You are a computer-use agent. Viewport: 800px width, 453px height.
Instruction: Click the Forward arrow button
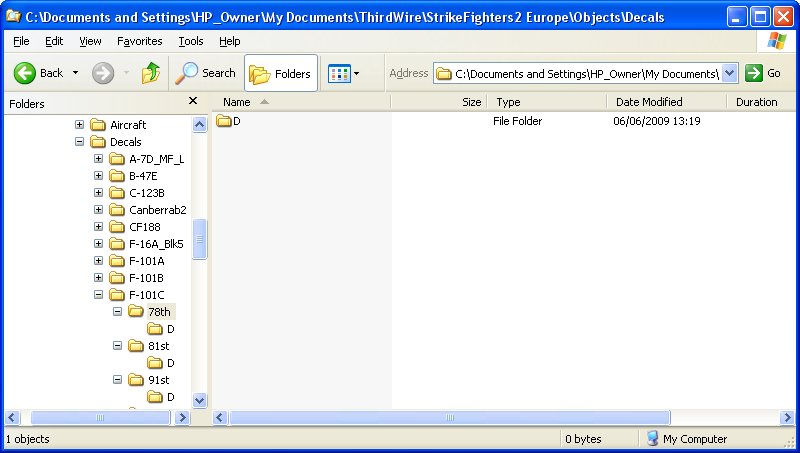(x=103, y=73)
